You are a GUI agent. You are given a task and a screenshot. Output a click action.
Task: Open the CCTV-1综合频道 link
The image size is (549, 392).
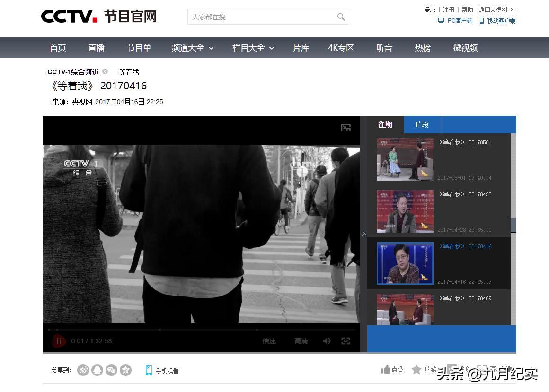pyautogui.click(x=73, y=72)
